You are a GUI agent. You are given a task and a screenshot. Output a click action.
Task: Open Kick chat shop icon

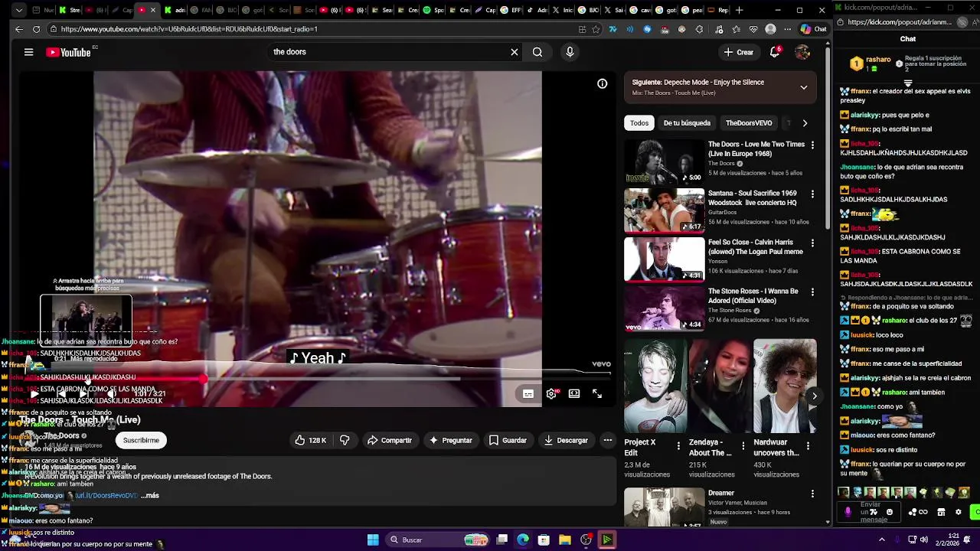tap(941, 512)
